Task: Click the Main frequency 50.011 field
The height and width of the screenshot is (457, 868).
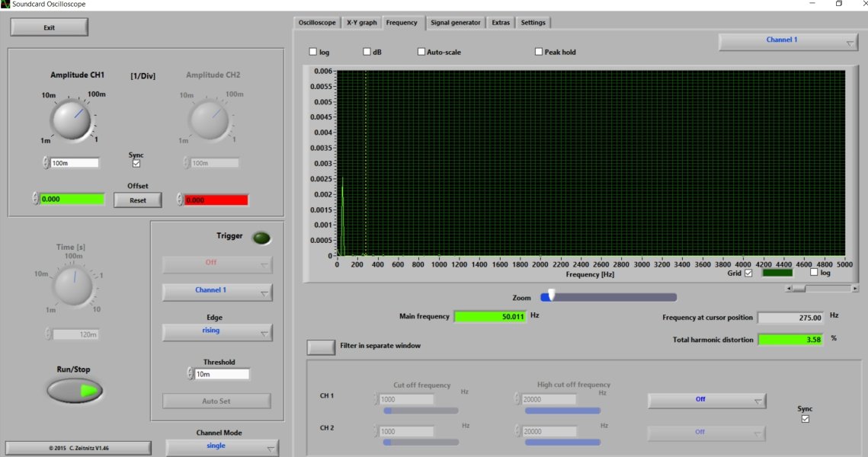Action: point(491,316)
